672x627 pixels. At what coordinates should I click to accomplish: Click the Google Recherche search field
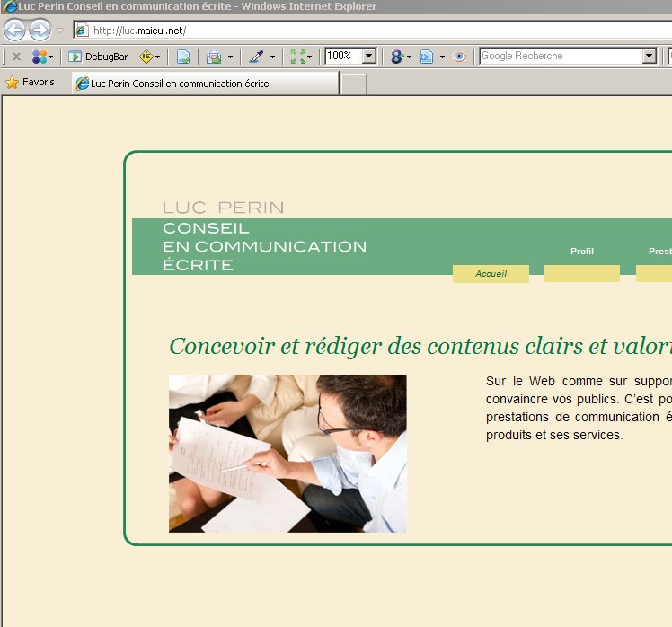point(561,56)
